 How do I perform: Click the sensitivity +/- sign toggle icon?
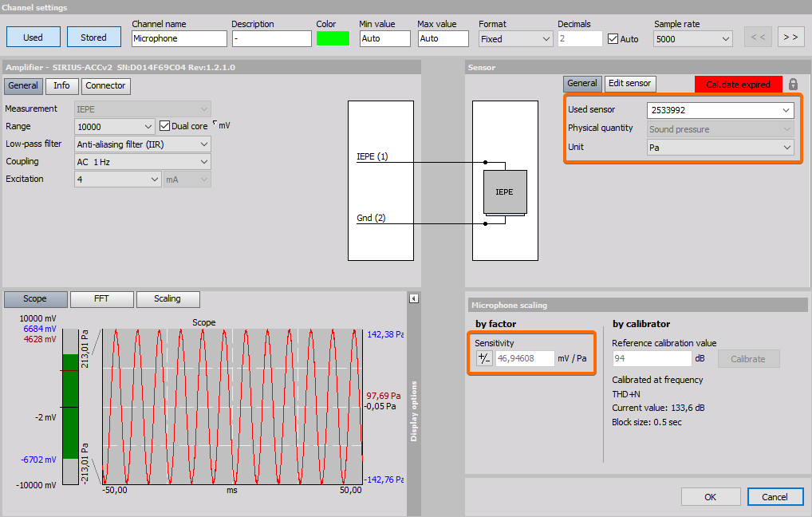(483, 358)
